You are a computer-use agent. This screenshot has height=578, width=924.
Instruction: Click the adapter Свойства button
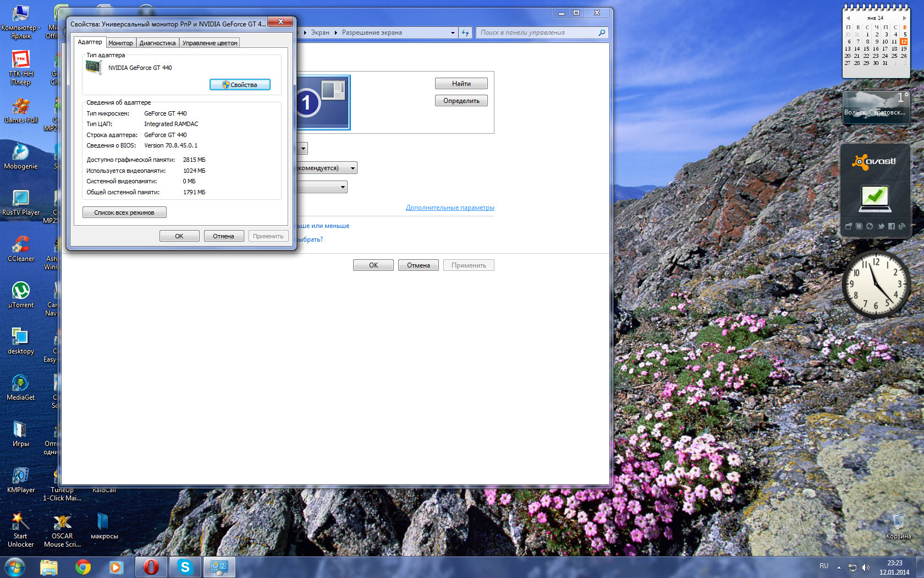point(240,85)
